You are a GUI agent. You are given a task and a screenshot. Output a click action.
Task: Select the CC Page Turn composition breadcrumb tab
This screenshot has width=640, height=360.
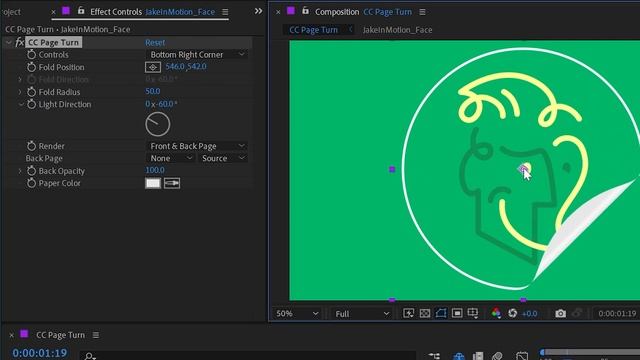coord(313,30)
